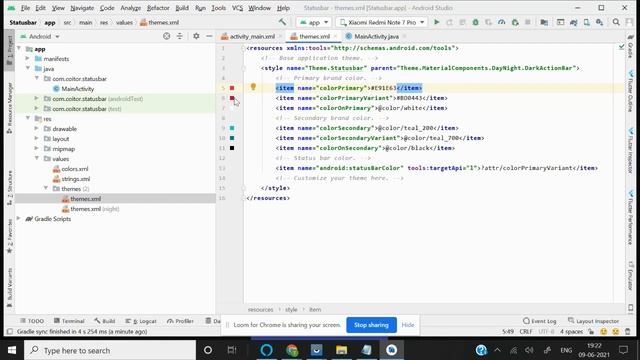The width and height of the screenshot is (640, 360).
Task: Open the Structure side tool window
Action: [x=9, y=187]
